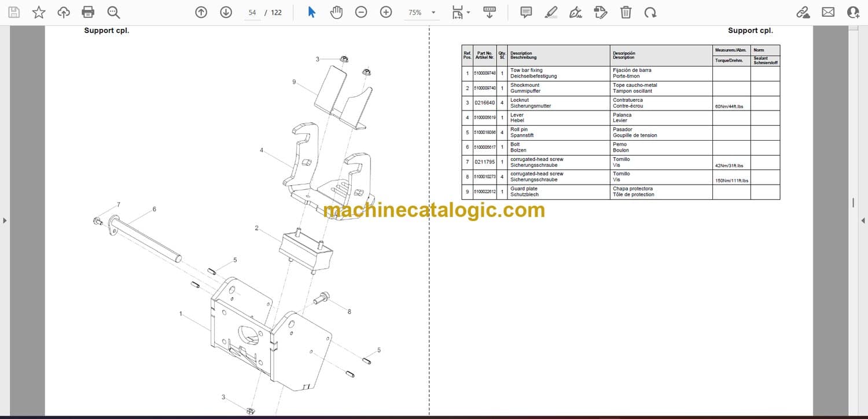868x419 pixels.
Task: Zoom in with the plus button
Action: 386,12
